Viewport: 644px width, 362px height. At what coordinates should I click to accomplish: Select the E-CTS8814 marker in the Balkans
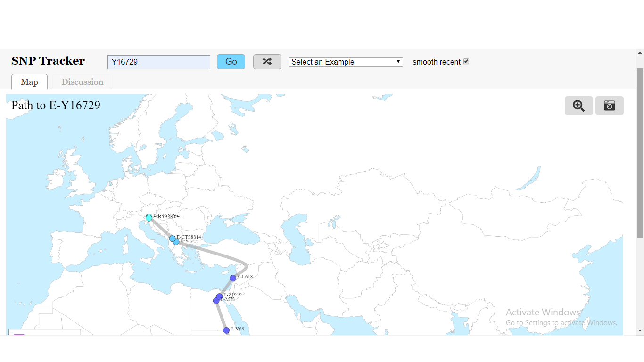tap(172, 239)
